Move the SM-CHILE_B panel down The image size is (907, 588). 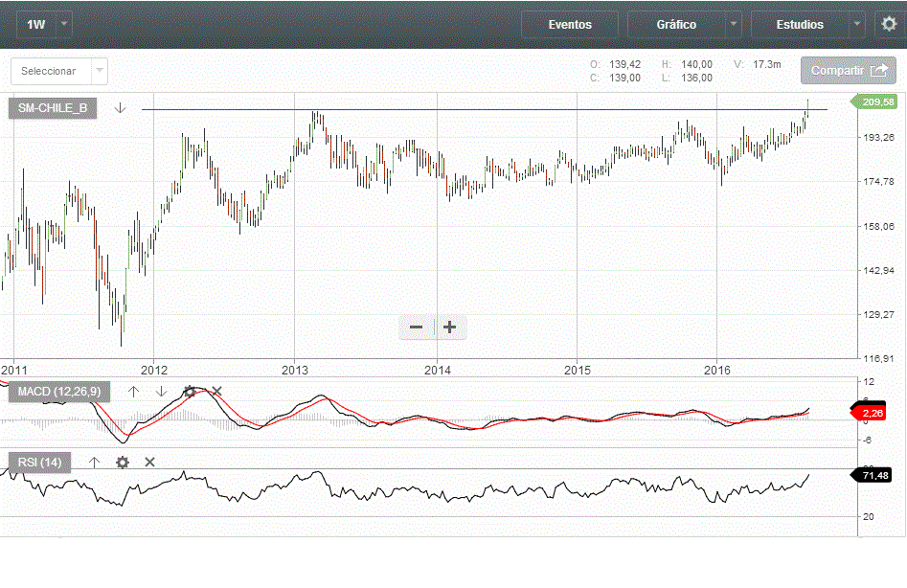pos(120,108)
